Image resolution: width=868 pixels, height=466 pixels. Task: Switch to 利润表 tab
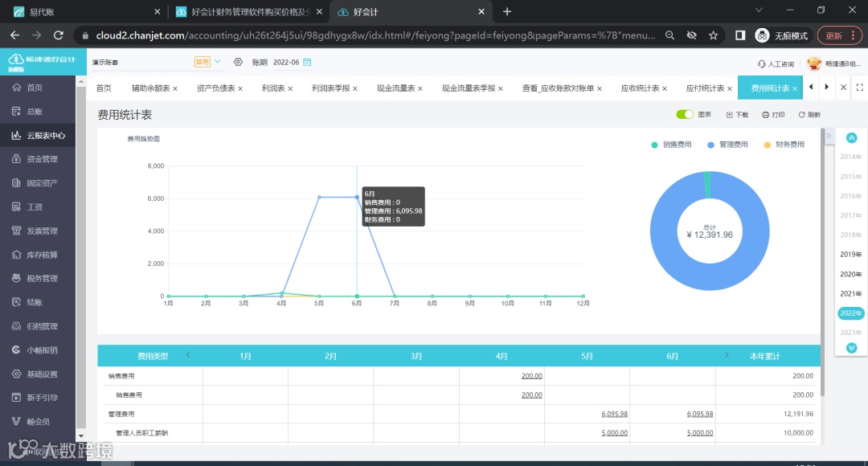click(x=273, y=88)
